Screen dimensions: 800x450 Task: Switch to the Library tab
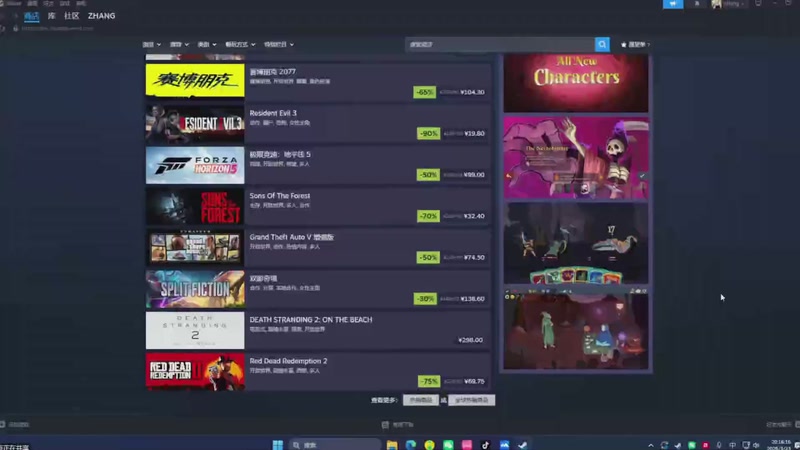click(52, 16)
